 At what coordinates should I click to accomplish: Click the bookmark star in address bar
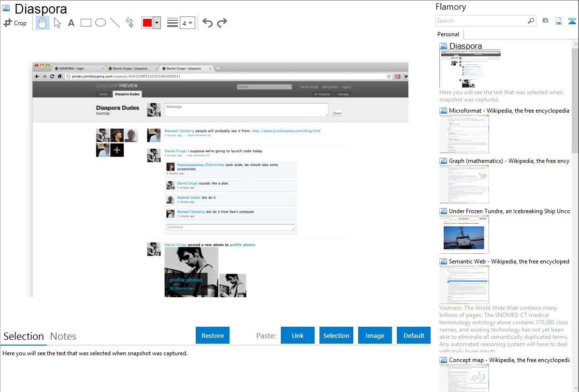[389, 76]
